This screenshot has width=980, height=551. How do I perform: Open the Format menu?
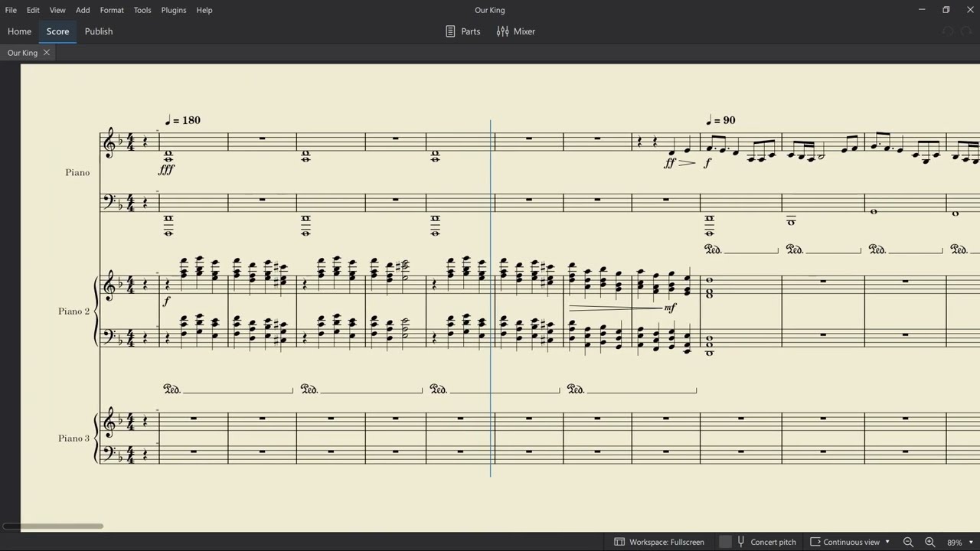click(112, 10)
